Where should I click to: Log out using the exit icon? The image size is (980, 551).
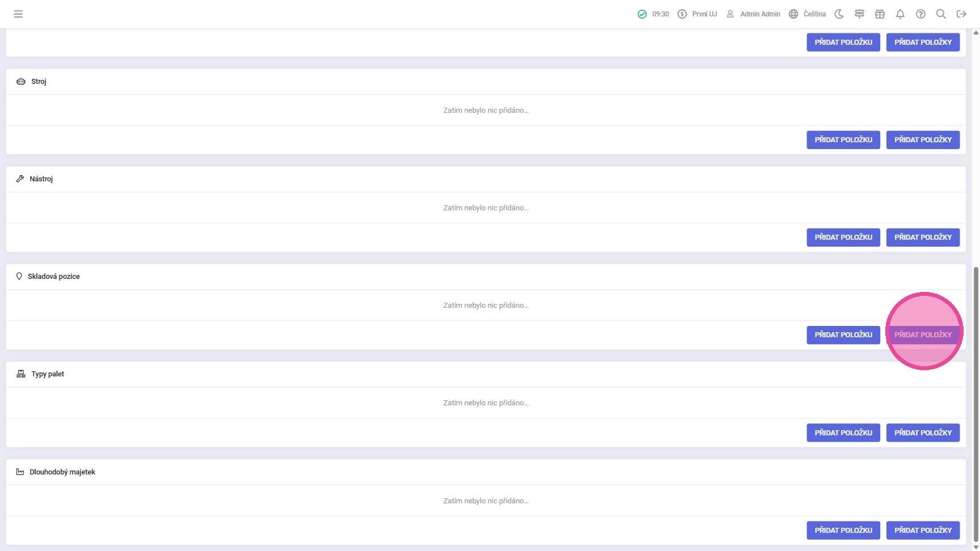(961, 14)
